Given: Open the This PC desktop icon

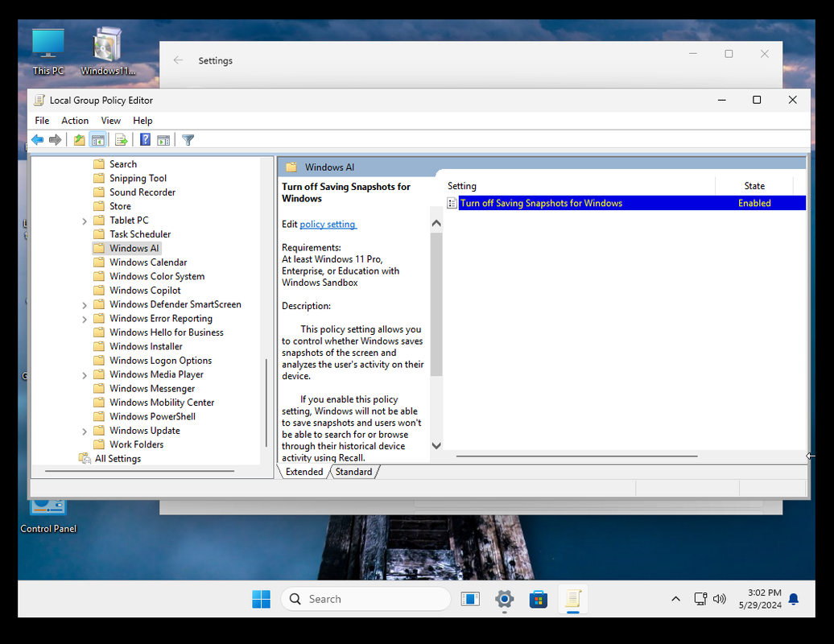Looking at the screenshot, I should [47, 52].
